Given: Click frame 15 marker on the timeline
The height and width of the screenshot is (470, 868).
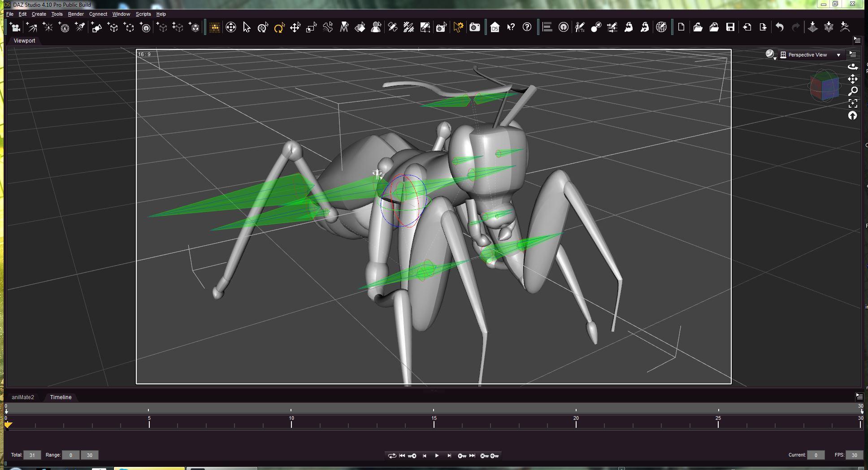Looking at the screenshot, I should pyautogui.click(x=434, y=422).
